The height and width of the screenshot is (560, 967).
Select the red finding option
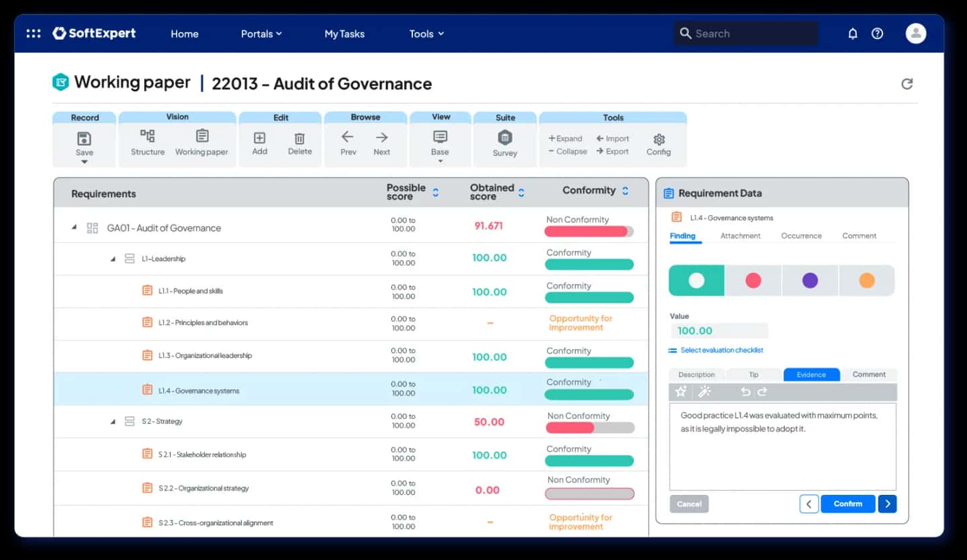(753, 280)
